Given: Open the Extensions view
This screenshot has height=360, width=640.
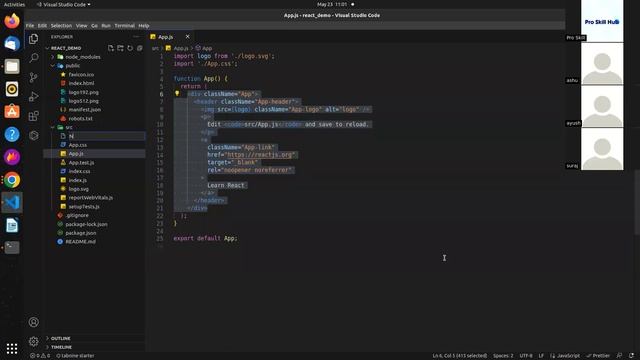Looking at the screenshot, I should 34,116.
